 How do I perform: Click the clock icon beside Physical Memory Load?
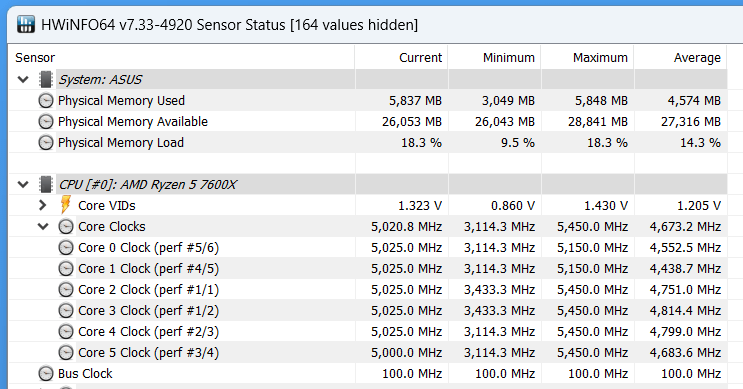pyautogui.click(x=46, y=143)
